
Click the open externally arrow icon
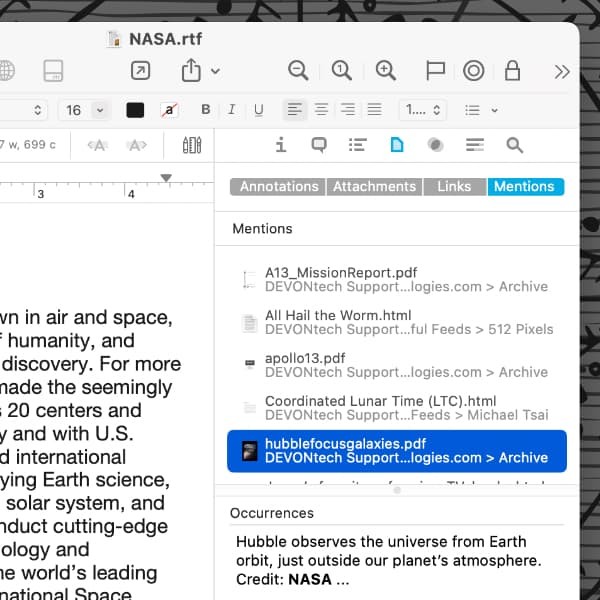coord(141,70)
